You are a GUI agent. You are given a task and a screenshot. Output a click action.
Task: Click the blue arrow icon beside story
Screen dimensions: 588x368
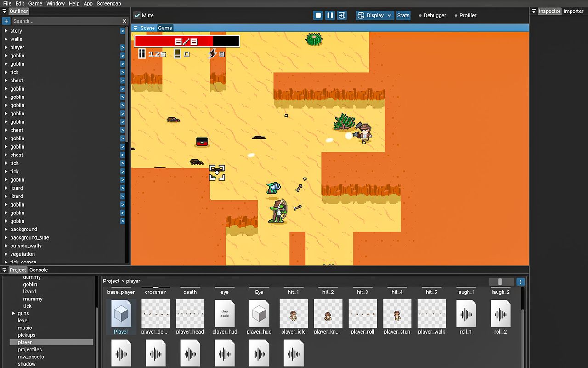[123, 31]
